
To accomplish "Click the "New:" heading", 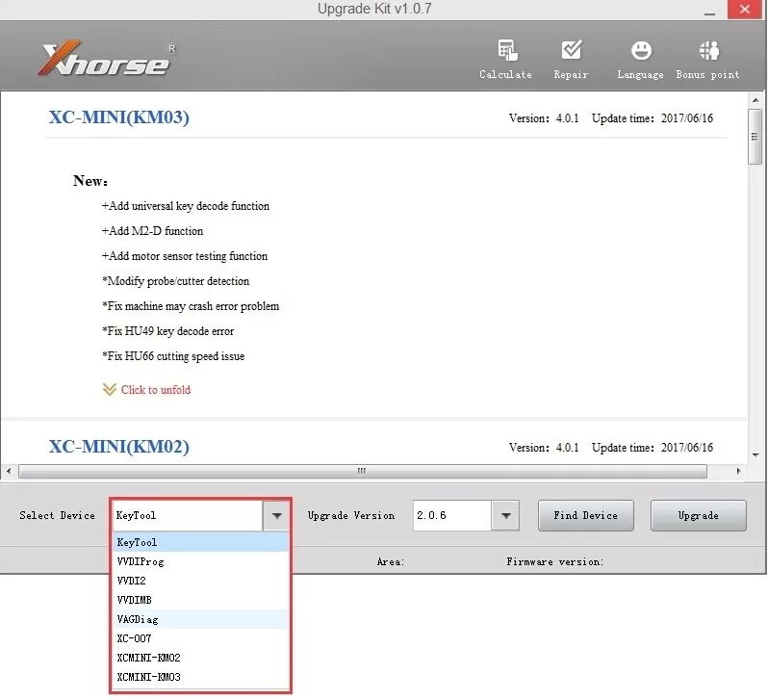I will [x=90, y=181].
